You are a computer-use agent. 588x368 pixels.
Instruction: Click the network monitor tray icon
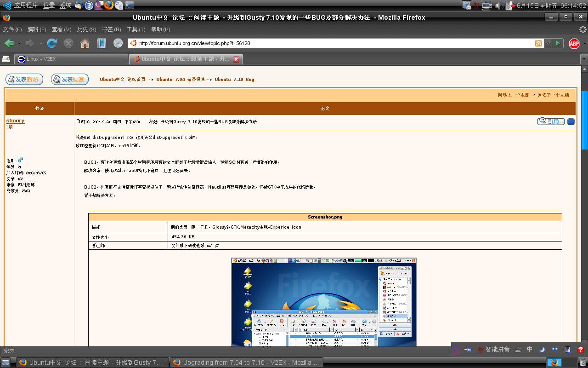point(487,5)
